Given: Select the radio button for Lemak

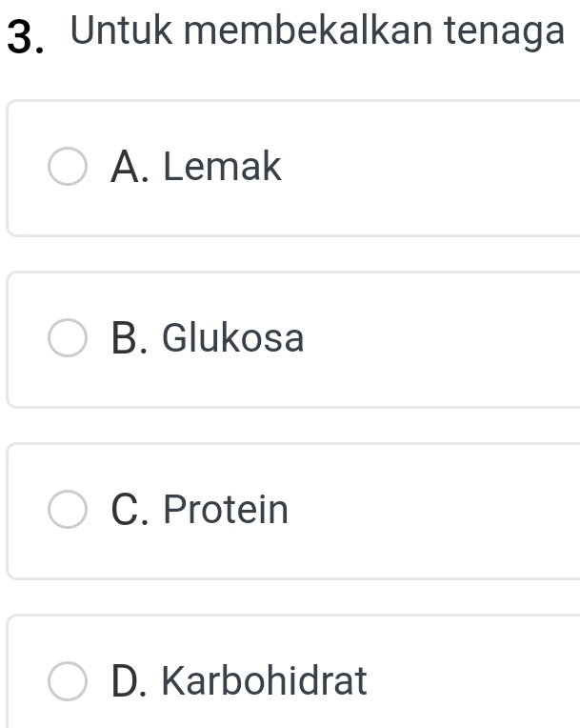Looking at the screenshot, I should click(67, 168).
